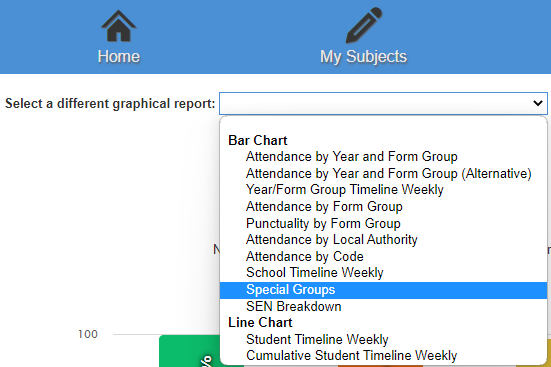This screenshot has width=551, height=367.
Task: Open the My Subjects label link
Action: click(x=364, y=57)
